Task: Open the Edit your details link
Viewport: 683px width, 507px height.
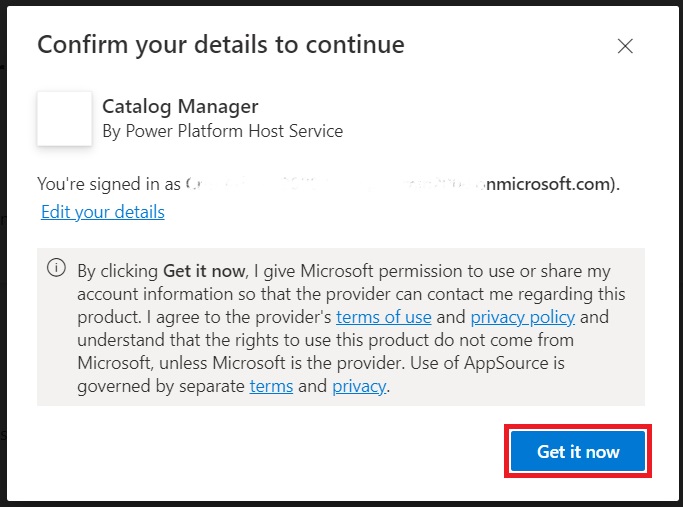Action: click(103, 212)
